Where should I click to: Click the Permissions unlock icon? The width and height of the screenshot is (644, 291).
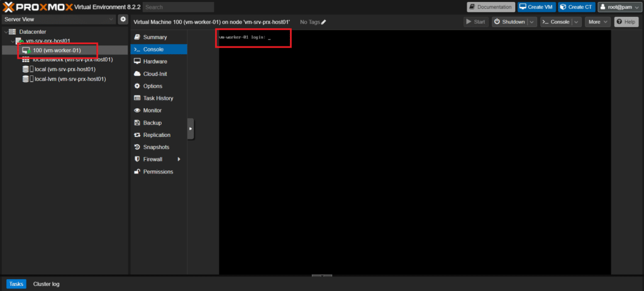pos(137,172)
